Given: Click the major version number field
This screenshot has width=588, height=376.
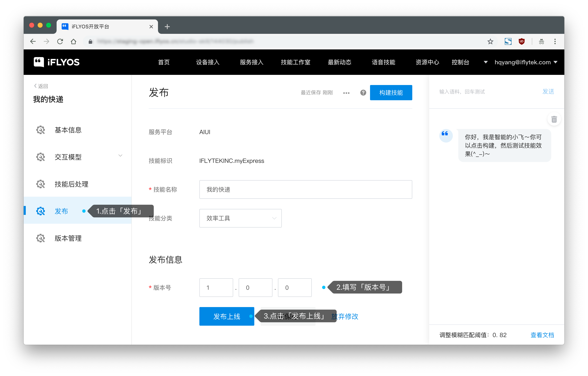Looking at the screenshot, I should (216, 288).
